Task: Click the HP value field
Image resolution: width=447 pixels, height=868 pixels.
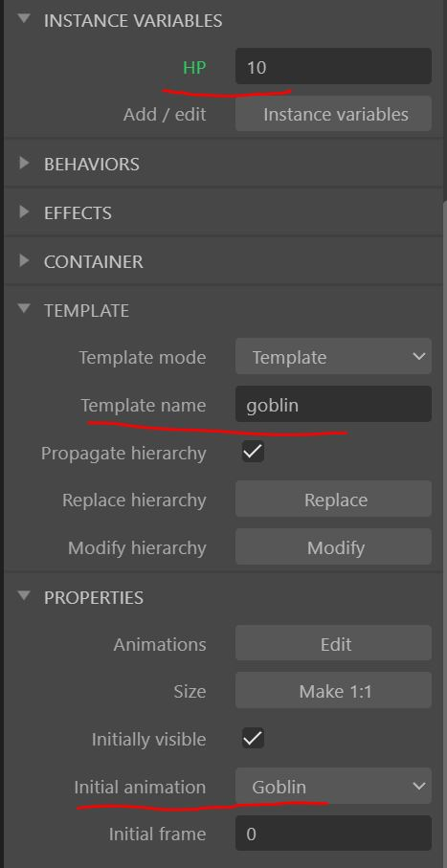Action: click(333, 66)
